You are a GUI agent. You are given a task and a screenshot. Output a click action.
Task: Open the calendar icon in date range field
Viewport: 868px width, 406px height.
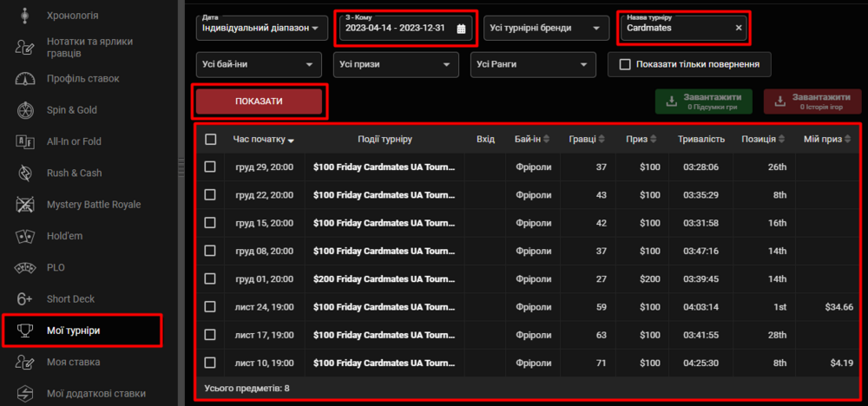tap(461, 29)
